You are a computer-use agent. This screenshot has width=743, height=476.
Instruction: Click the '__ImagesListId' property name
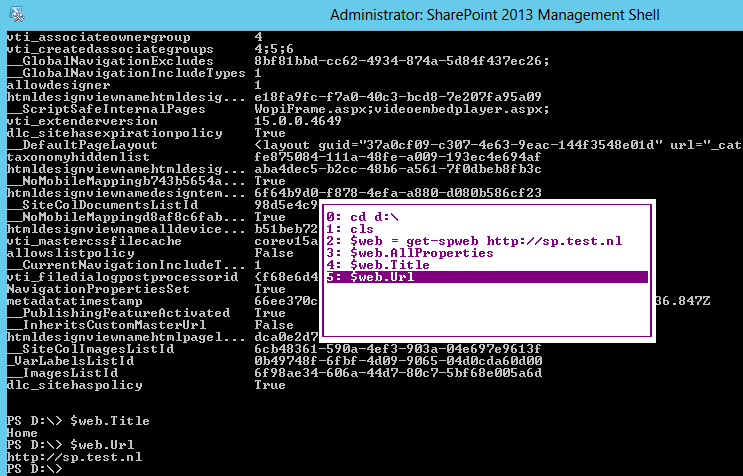tap(62, 373)
